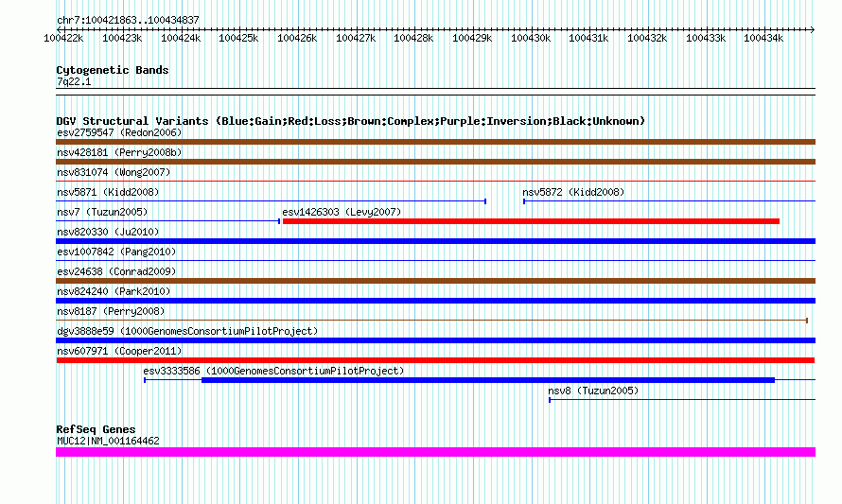Select the thick blue dgv3888e59 gain bar
The image size is (842, 504).
(435, 340)
